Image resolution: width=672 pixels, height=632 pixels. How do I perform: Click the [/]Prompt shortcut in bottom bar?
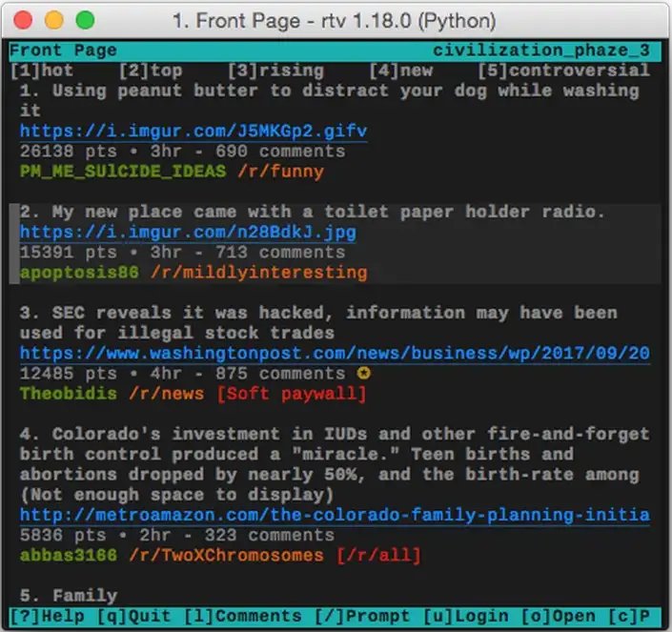coord(362,616)
